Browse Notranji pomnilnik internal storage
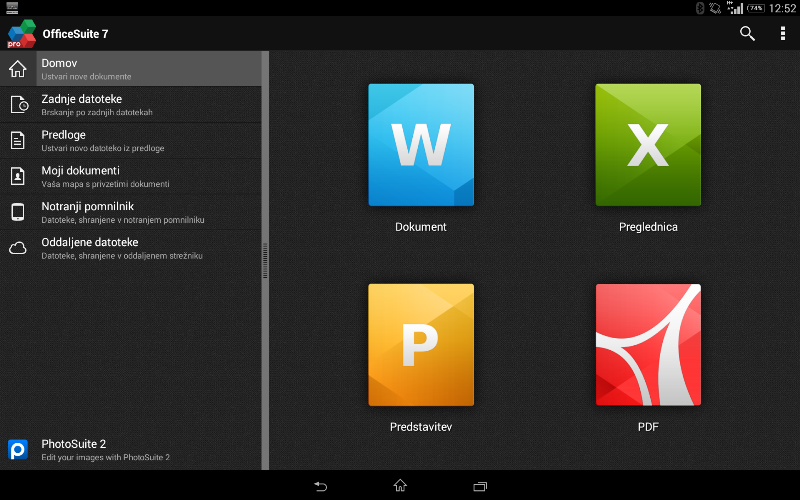 (130, 212)
